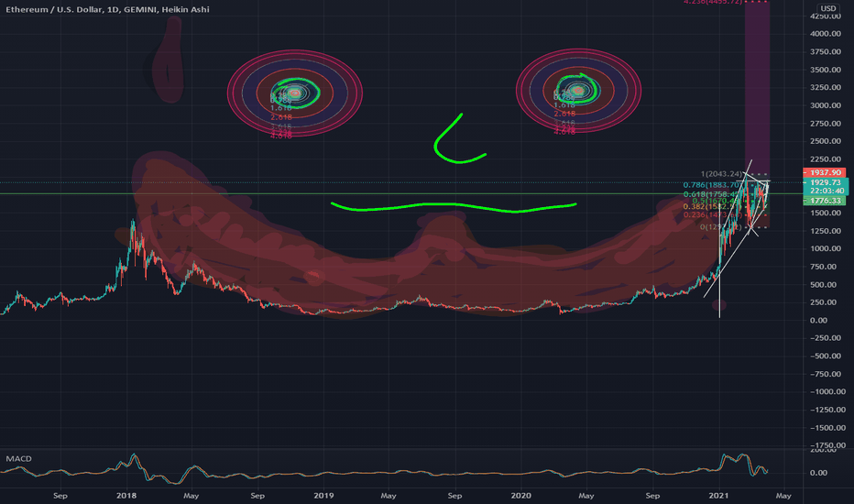Click the −1000.00 price axis value
The height and width of the screenshot is (504, 854).
pos(827,392)
